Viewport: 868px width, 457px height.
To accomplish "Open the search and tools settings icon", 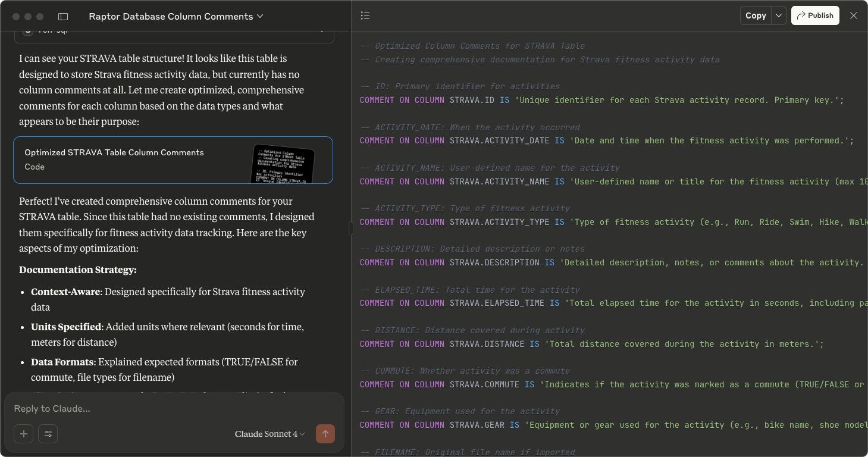I will pos(48,434).
